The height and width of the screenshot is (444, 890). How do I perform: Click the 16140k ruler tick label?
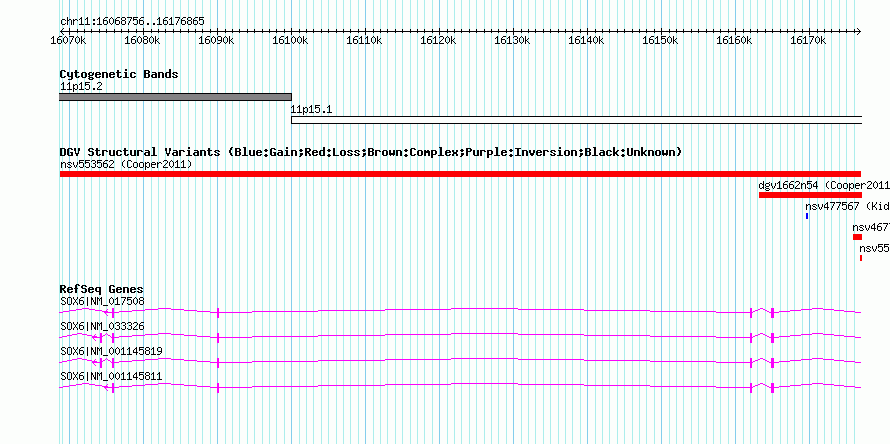coord(586,41)
